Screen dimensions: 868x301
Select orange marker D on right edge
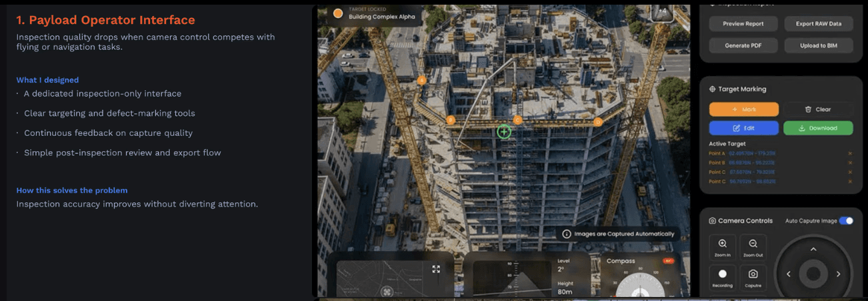click(x=598, y=121)
